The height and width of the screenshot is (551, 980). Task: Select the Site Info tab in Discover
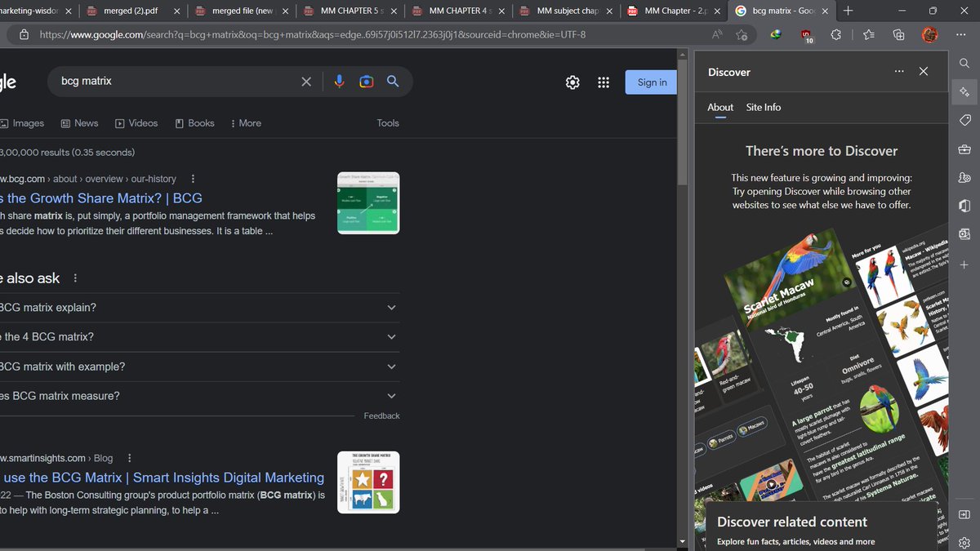[764, 107]
